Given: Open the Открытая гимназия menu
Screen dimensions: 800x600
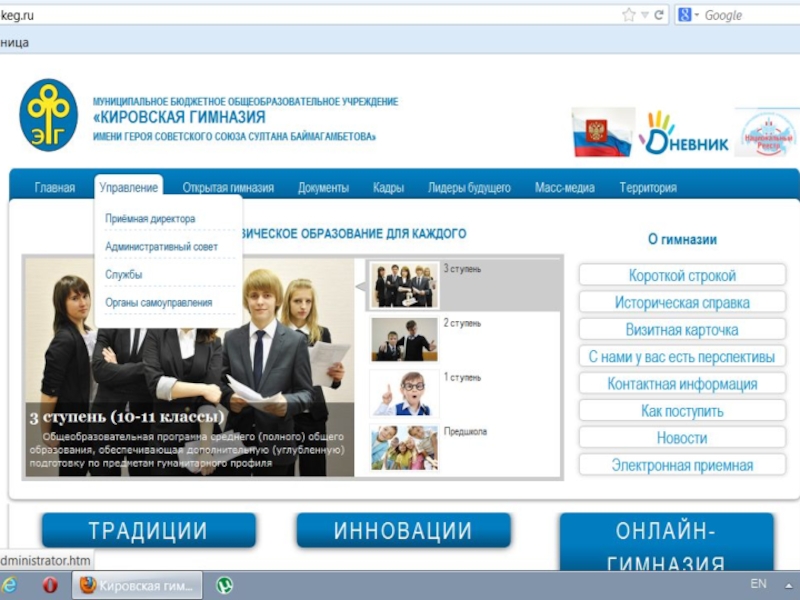Looking at the screenshot, I should (228, 188).
